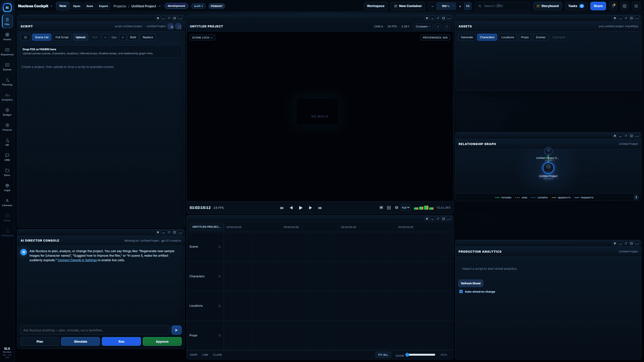Send the AI Director message arrow
644x362 pixels.
point(176,330)
